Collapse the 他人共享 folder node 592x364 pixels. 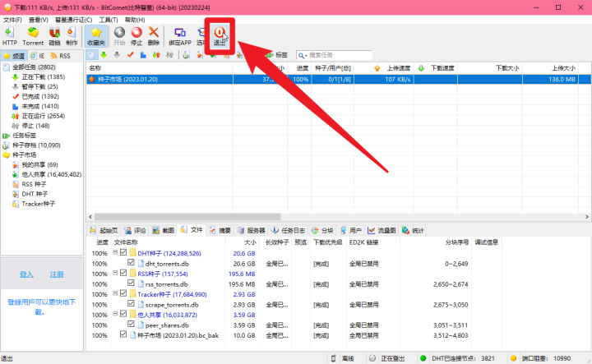(x=116, y=313)
